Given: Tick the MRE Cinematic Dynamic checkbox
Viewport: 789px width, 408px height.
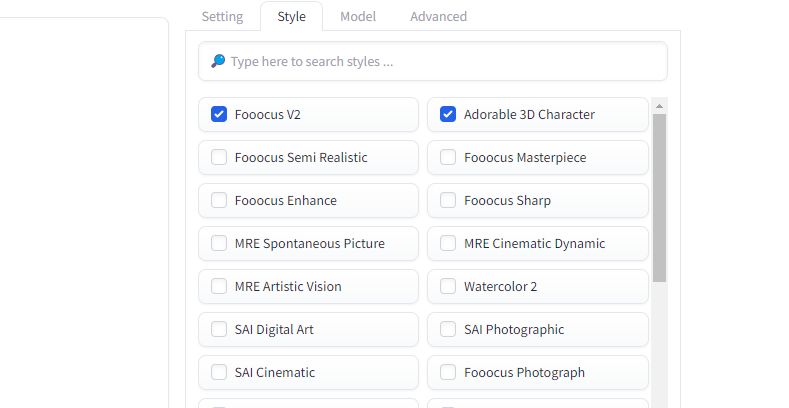Looking at the screenshot, I should (448, 243).
